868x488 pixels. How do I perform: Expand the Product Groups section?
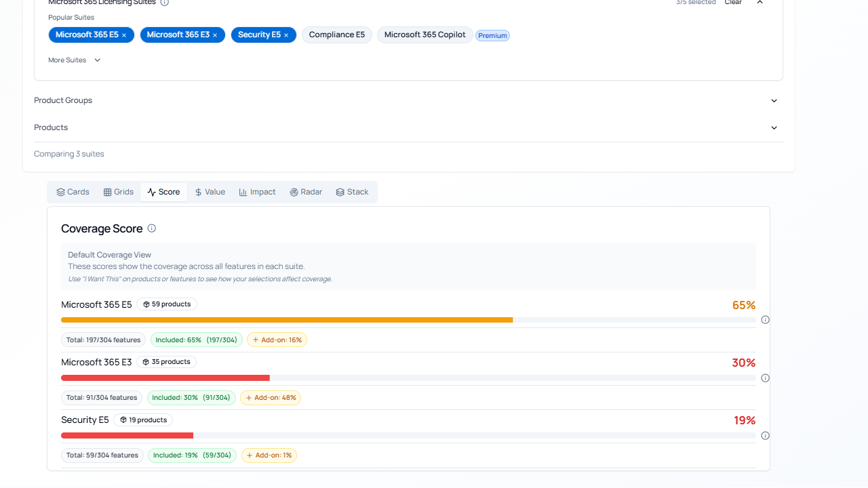(408, 100)
